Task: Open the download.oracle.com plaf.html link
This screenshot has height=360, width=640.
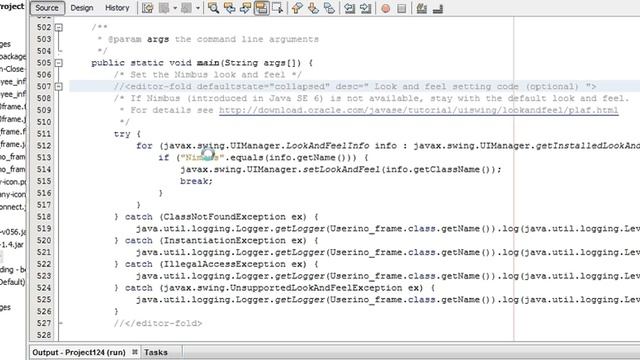Action: [x=418, y=110]
